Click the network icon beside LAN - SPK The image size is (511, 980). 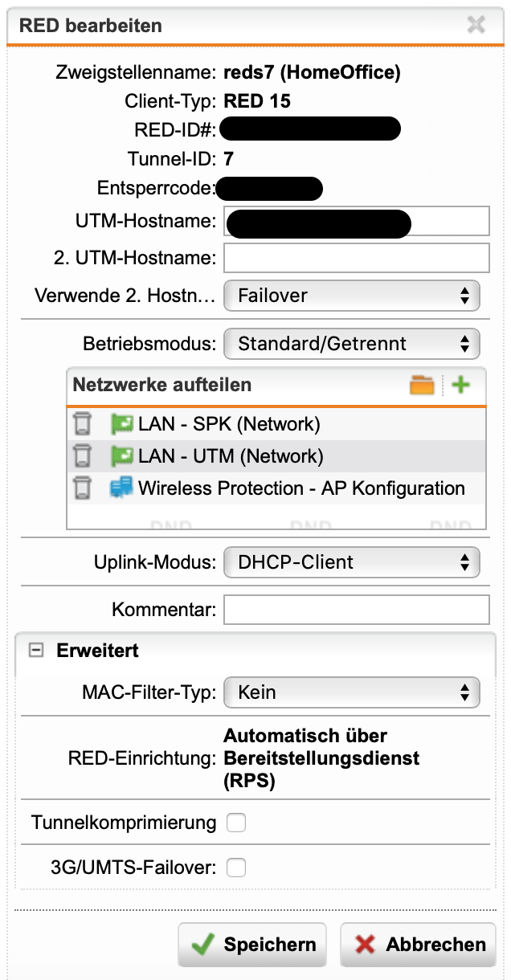coord(121,424)
